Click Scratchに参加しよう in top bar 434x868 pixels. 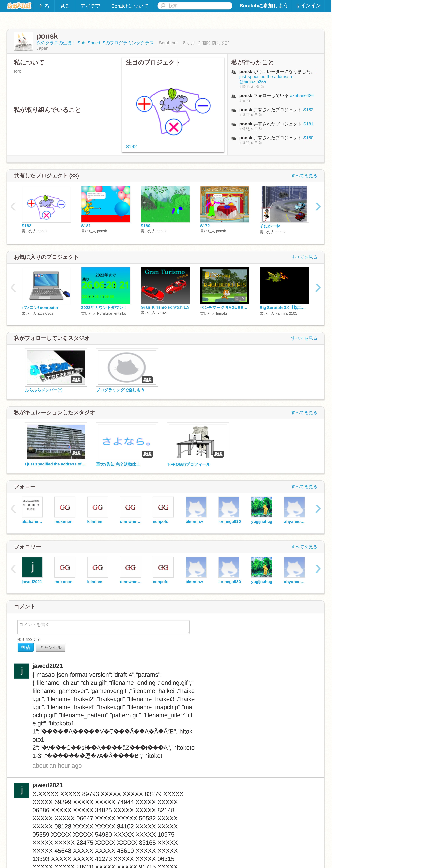[x=264, y=6]
